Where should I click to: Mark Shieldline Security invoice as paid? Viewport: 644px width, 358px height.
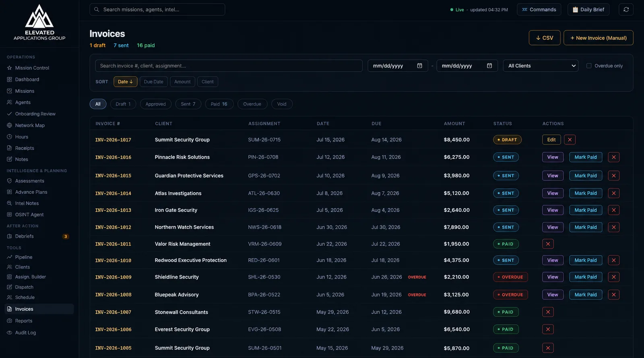tap(586, 277)
